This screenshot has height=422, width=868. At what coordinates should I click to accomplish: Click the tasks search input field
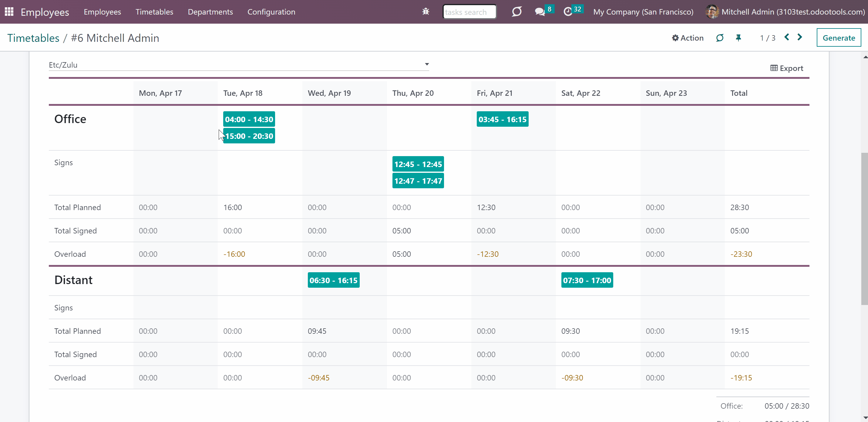tap(469, 12)
